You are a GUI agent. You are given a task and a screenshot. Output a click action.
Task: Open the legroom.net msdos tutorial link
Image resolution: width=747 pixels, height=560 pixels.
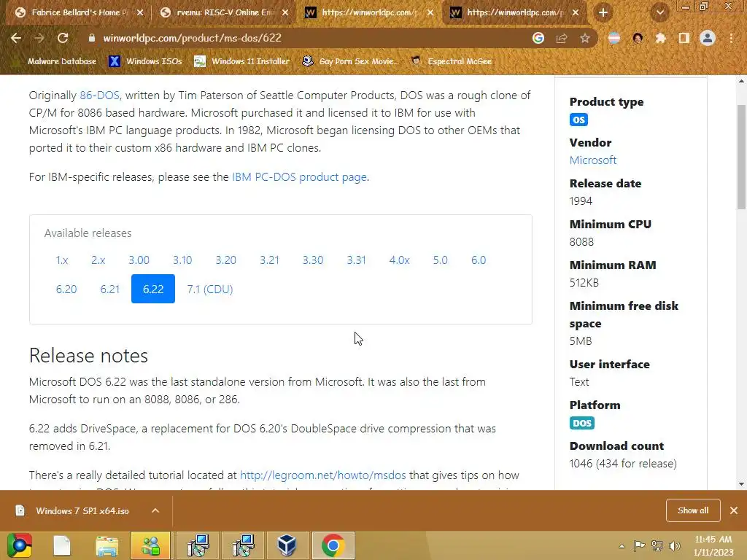point(323,475)
